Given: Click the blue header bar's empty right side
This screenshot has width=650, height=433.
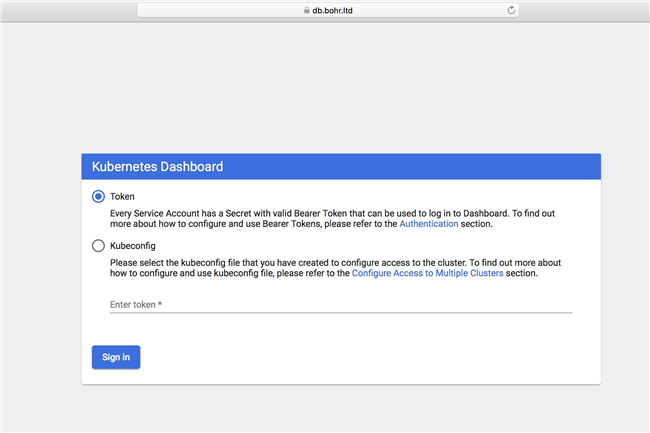Looking at the screenshot, I should tap(415, 167).
